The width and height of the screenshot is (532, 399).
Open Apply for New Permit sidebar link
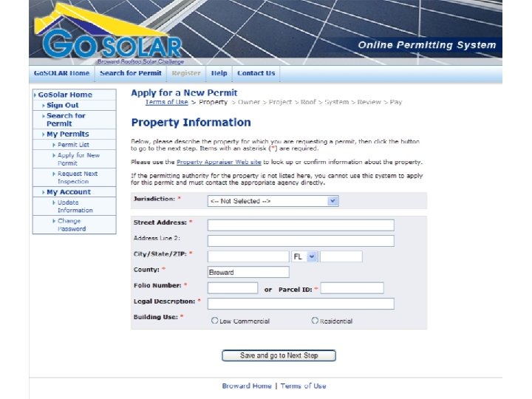78,159
